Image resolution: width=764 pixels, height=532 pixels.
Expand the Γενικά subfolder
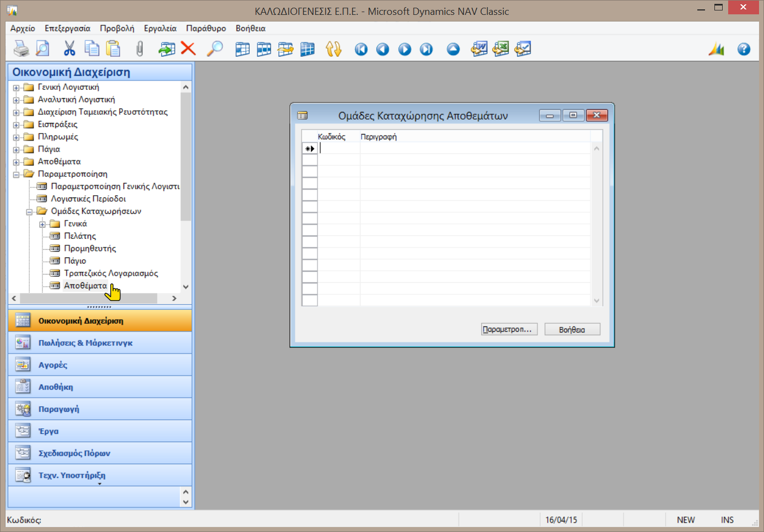click(x=43, y=224)
